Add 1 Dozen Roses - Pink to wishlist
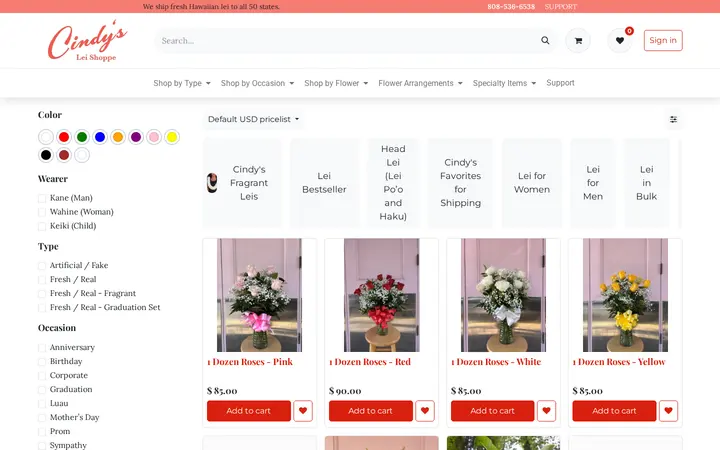 [x=303, y=411]
